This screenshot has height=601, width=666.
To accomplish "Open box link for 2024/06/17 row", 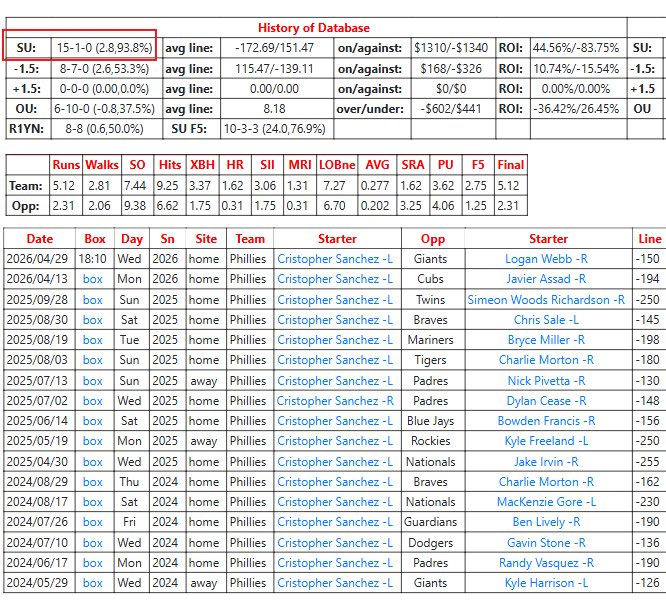I will [x=93, y=563].
